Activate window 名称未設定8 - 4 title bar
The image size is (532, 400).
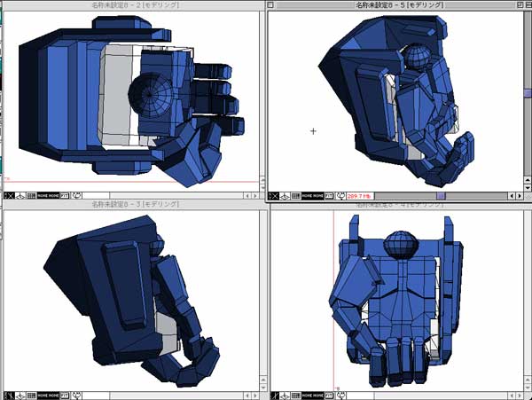tap(401, 205)
